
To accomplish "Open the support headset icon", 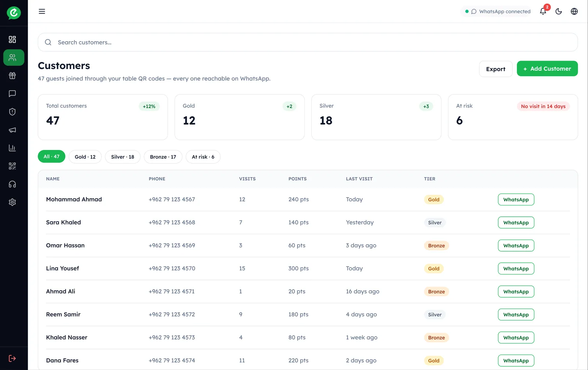I will click(x=12, y=184).
